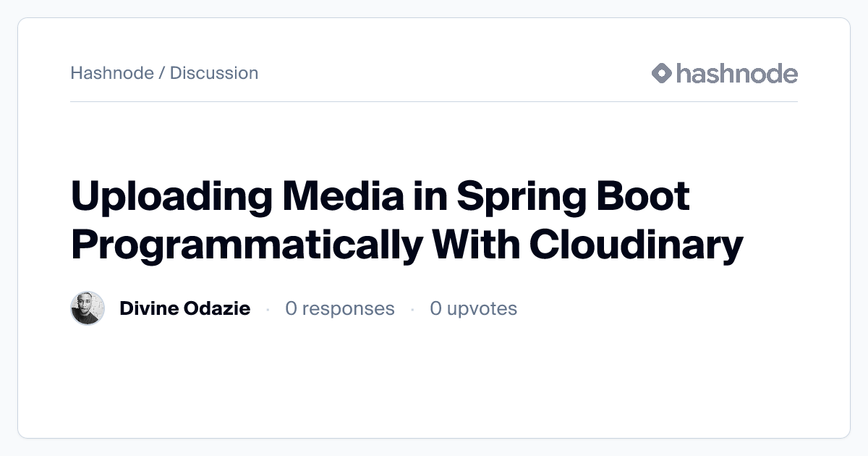Open the Hashnode breadcrumb link
The width and height of the screenshot is (868, 456).
point(112,73)
